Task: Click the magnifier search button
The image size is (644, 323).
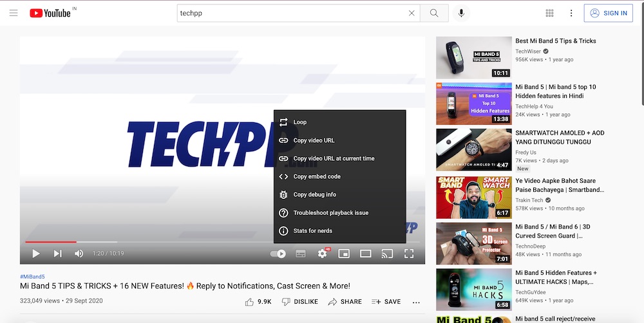Action: pyautogui.click(x=434, y=13)
